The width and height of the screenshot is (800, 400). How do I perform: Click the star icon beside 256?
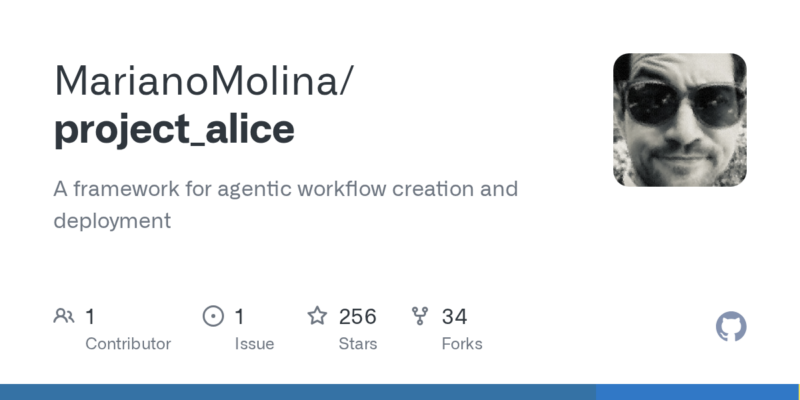(317, 317)
